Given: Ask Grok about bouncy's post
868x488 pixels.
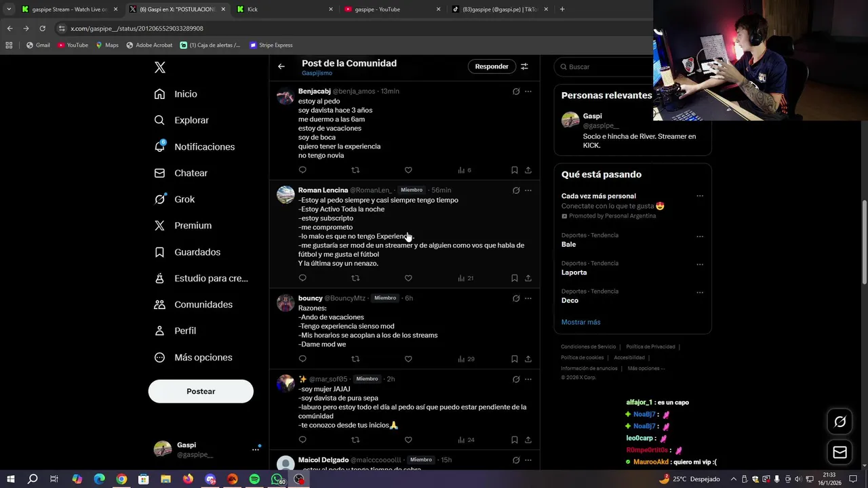Looking at the screenshot, I should click(516, 298).
